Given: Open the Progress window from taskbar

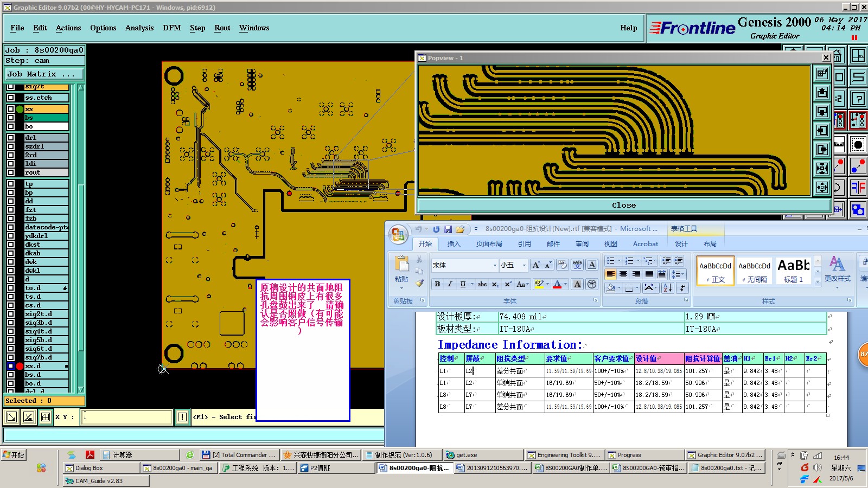Looking at the screenshot, I should click(645, 455).
